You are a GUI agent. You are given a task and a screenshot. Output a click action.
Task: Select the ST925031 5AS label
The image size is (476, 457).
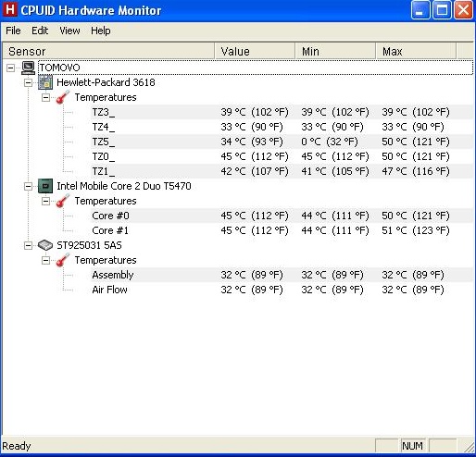pos(89,245)
